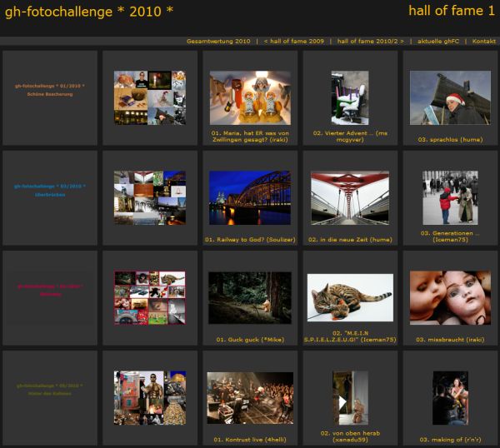Open 'in die neue Zeit' red bridge photo
The image size is (500, 448).
[x=350, y=197]
